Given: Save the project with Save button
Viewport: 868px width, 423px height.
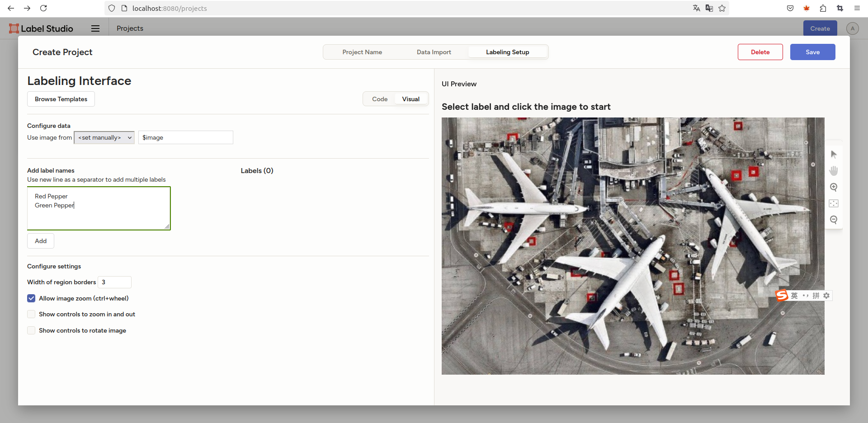Looking at the screenshot, I should click(812, 52).
